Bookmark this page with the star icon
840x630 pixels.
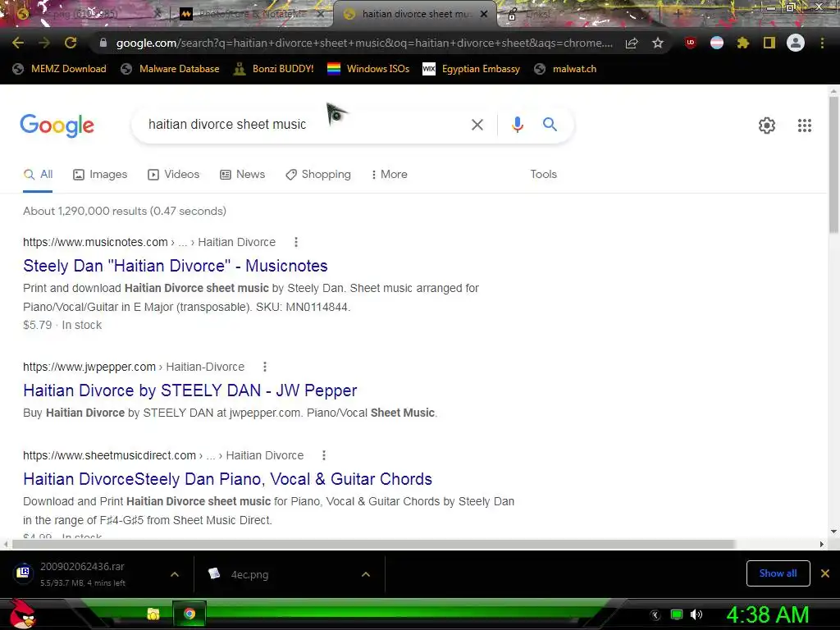(x=658, y=43)
